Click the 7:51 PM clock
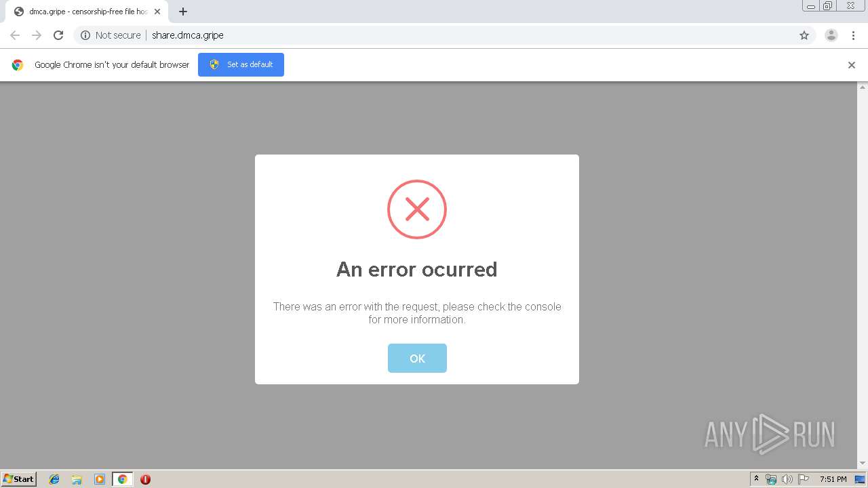The image size is (868, 488). [x=833, y=479]
